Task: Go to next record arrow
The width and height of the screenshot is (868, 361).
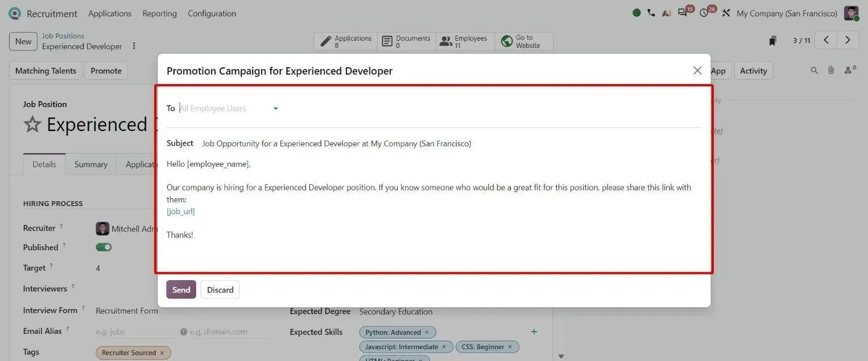Action: pos(847,40)
